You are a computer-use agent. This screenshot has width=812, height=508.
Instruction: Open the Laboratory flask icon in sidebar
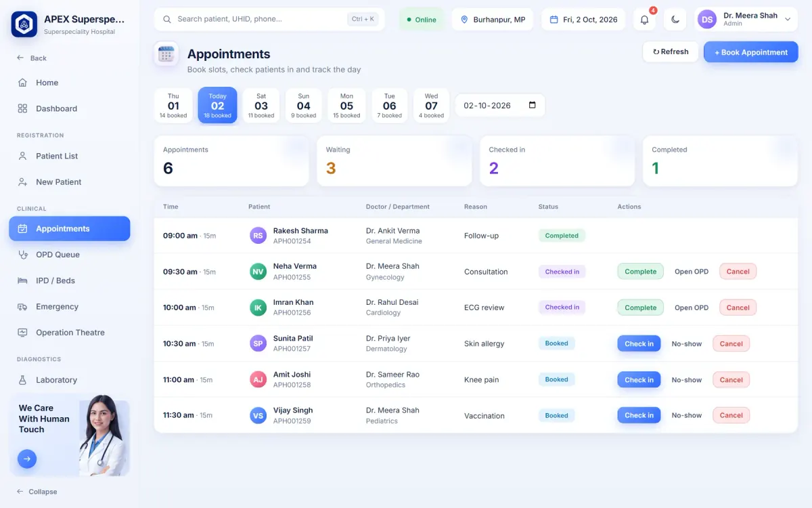point(22,380)
